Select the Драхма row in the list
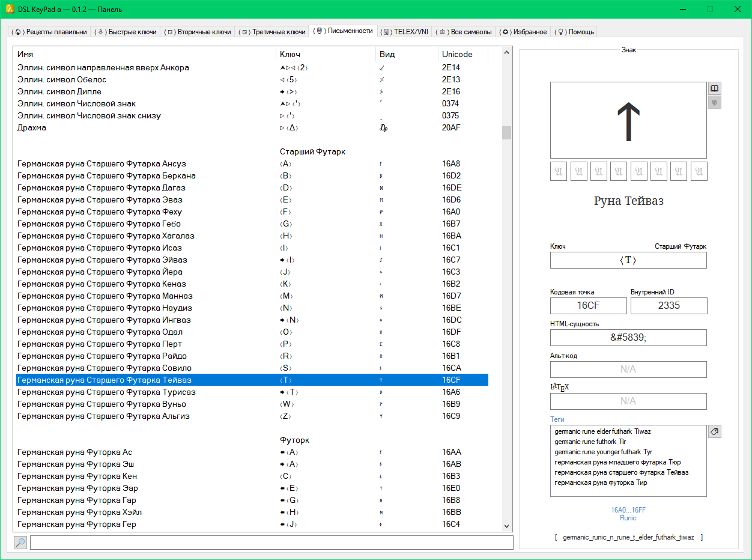Image resolution: width=752 pixels, height=560 pixels. [x=32, y=127]
